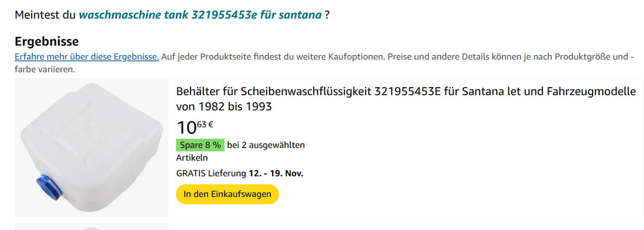This screenshot has height=230, width=644.
Task: Click the "von 1982 bis 1993" title line
Action: (224, 107)
